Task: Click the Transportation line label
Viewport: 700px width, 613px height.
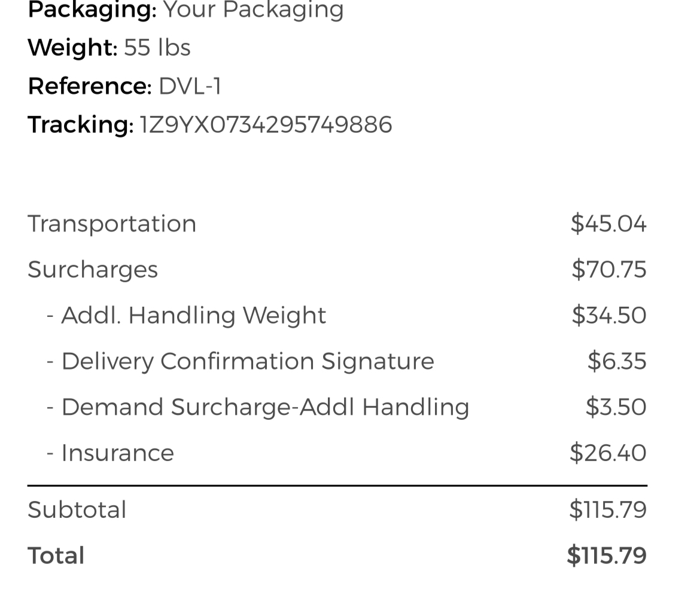Action: (112, 224)
